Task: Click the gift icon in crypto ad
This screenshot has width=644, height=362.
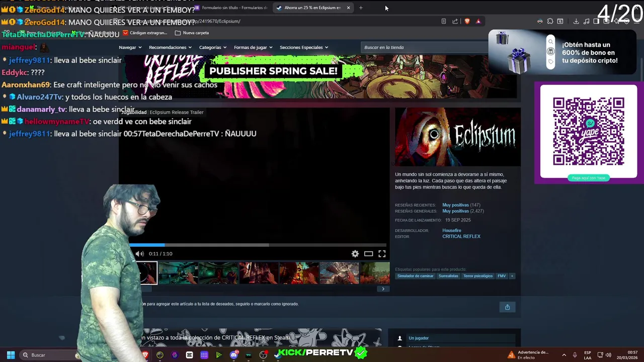Action: tap(550, 51)
